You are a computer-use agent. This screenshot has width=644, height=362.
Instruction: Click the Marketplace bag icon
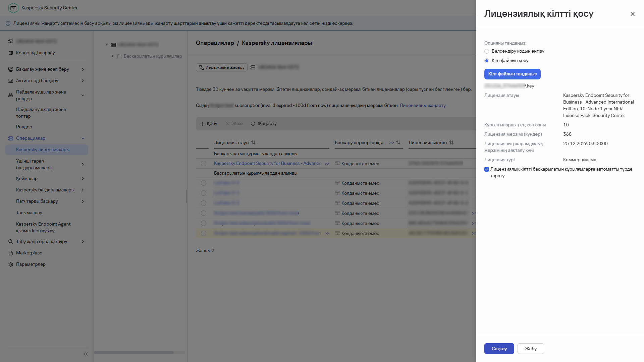[11, 253]
